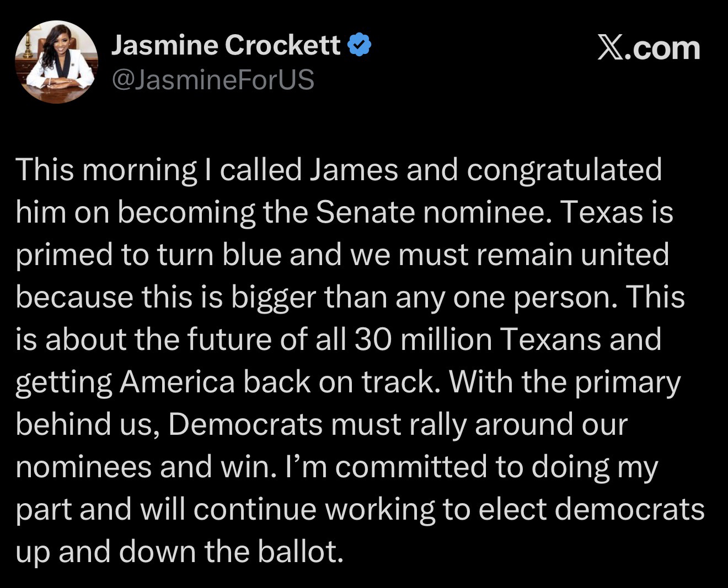
Task: Open Jasmine Crockett's profile picture
Action: [56, 61]
